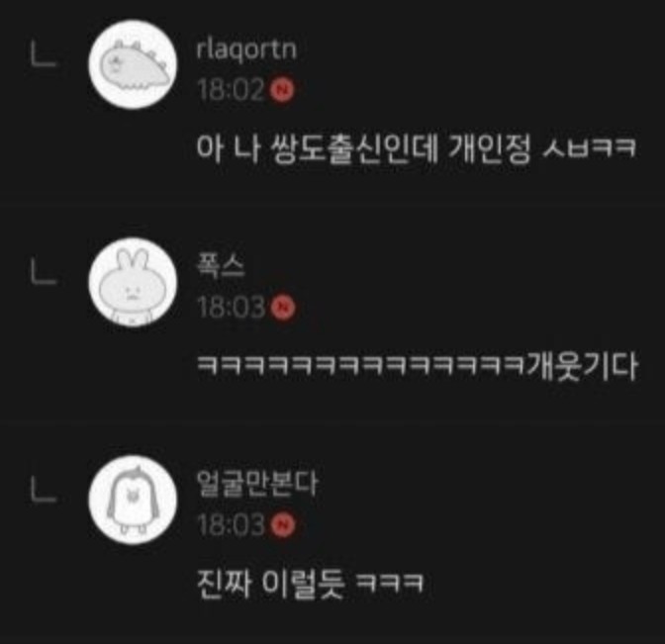The width and height of the screenshot is (665, 644).
Task: Click the reply arrow beside 얼굴만본다's comment
Action: coord(44,492)
